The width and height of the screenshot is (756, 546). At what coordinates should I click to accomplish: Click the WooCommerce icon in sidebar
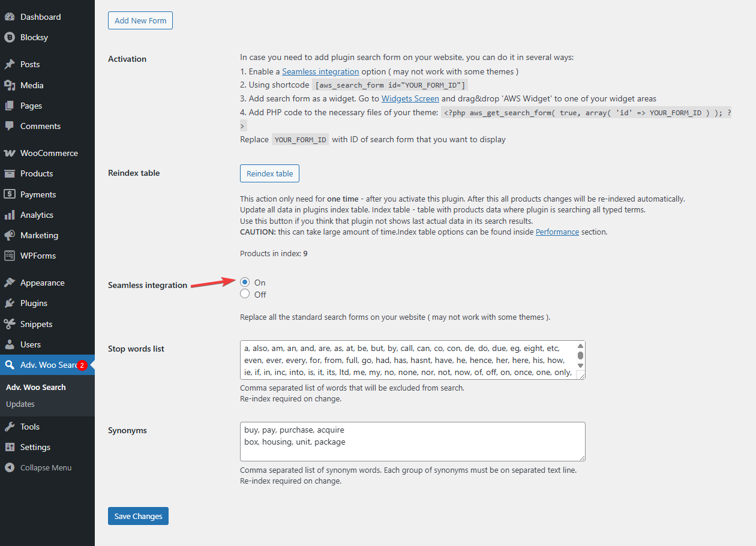pyautogui.click(x=10, y=153)
